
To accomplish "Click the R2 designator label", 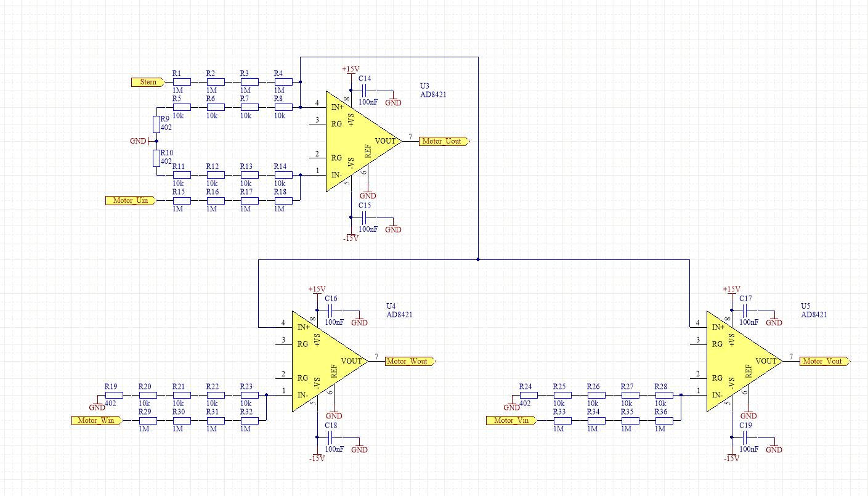I will (211, 73).
